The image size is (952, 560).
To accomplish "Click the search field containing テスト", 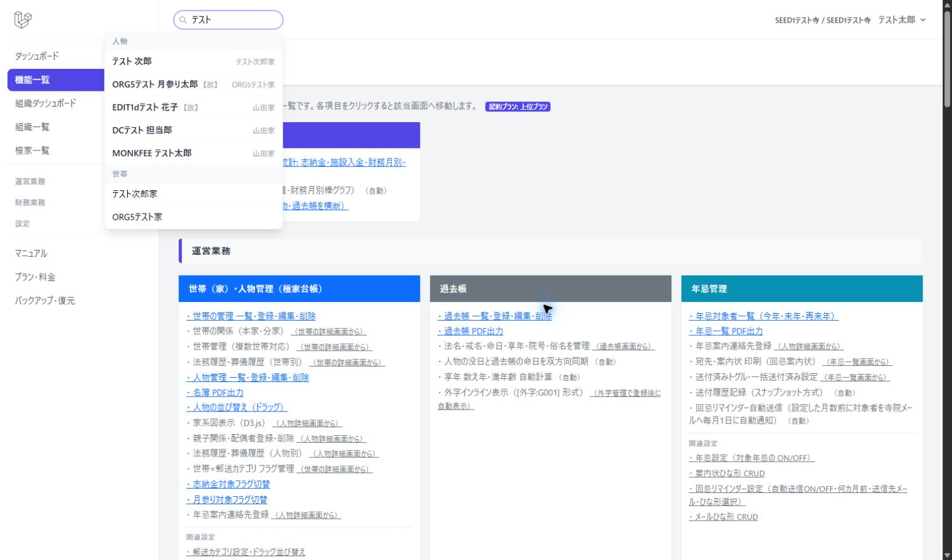I will pos(228,20).
